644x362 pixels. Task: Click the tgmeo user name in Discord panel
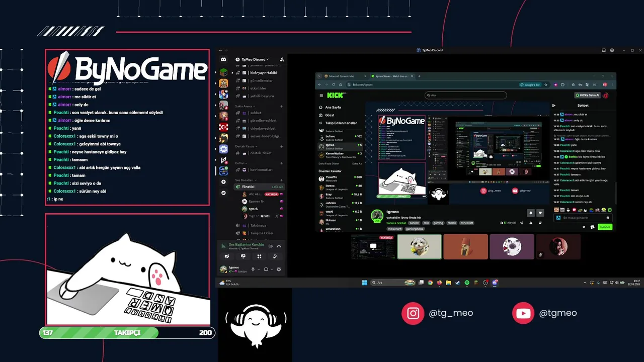pyautogui.click(x=234, y=267)
